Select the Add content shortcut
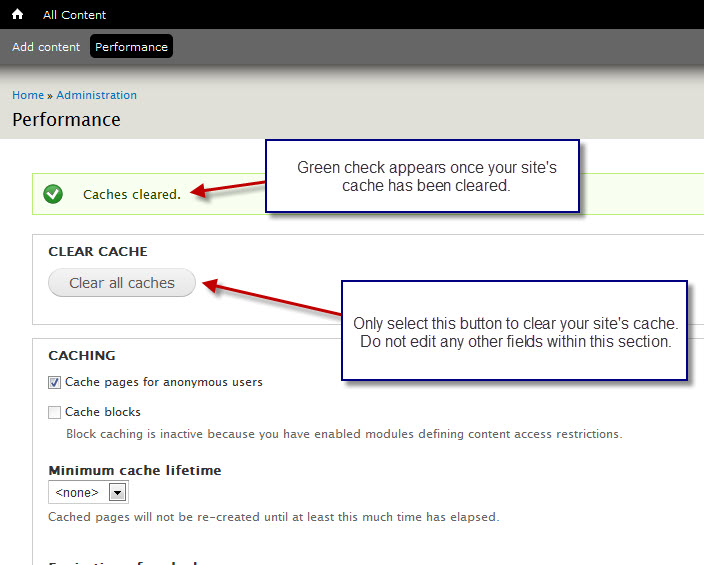 point(46,47)
